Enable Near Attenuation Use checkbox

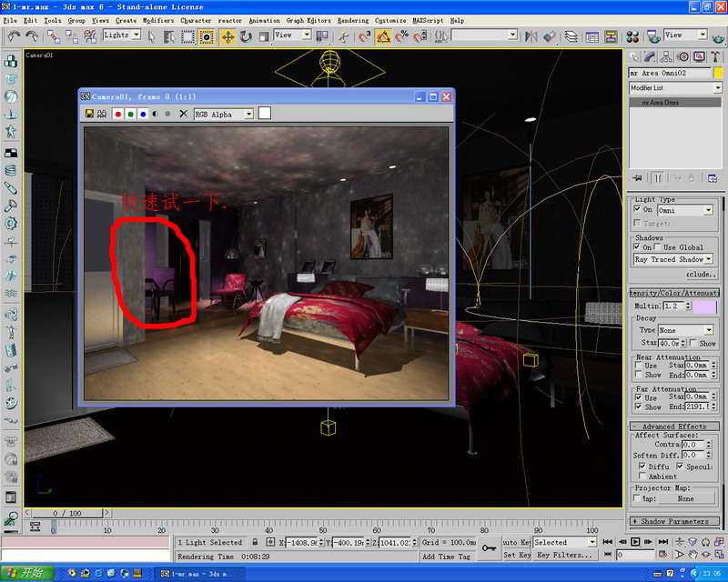click(x=639, y=366)
